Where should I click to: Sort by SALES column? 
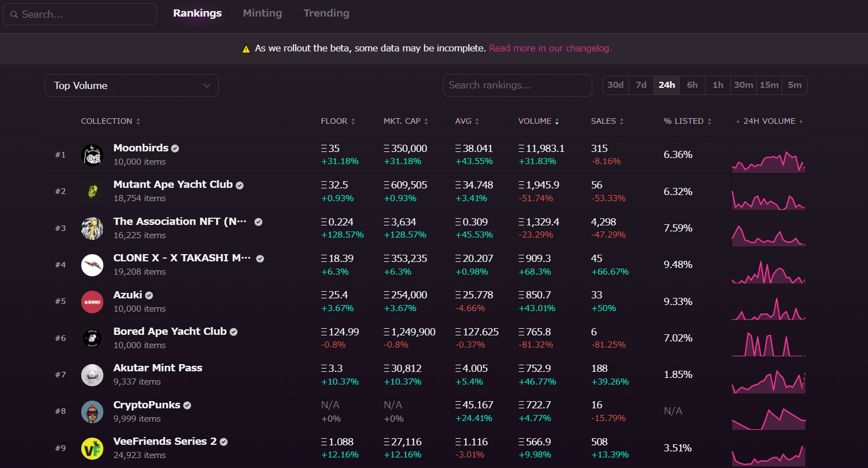(607, 121)
